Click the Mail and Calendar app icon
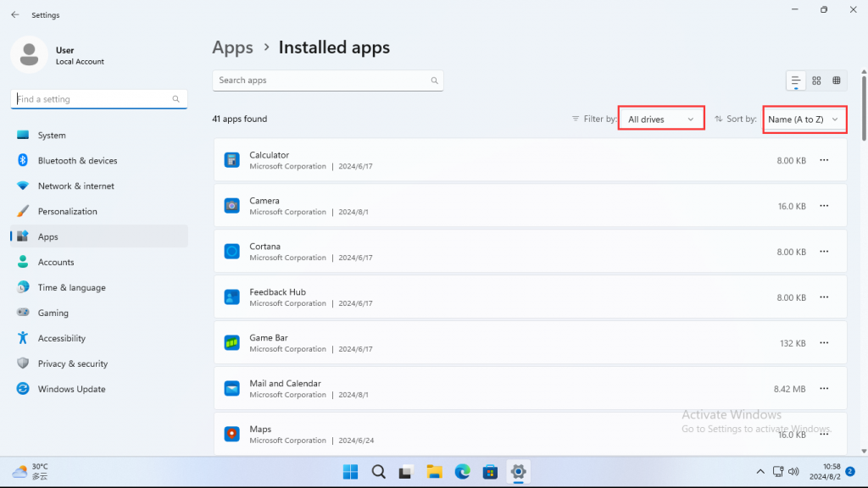The image size is (868, 488). tap(232, 388)
